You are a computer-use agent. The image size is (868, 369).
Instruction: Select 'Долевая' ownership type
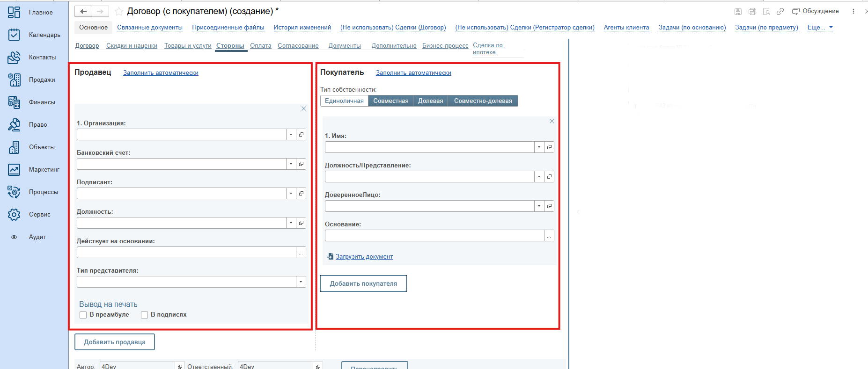pos(430,101)
